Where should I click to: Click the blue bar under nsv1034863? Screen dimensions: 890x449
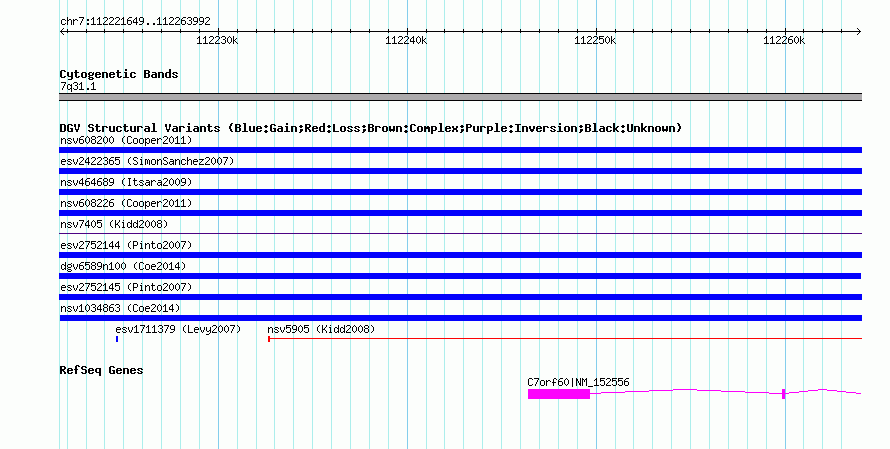[460, 318]
